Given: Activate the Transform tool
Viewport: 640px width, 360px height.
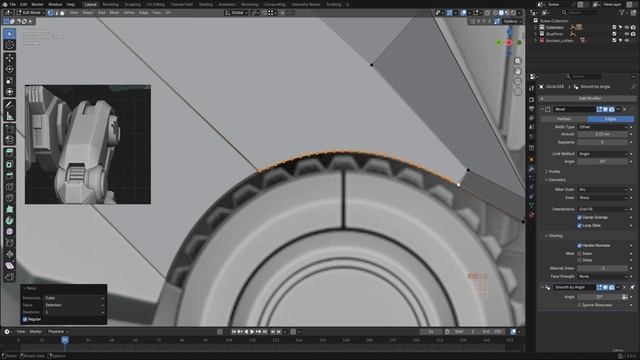Looking at the screenshot, I should click(x=9, y=92).
